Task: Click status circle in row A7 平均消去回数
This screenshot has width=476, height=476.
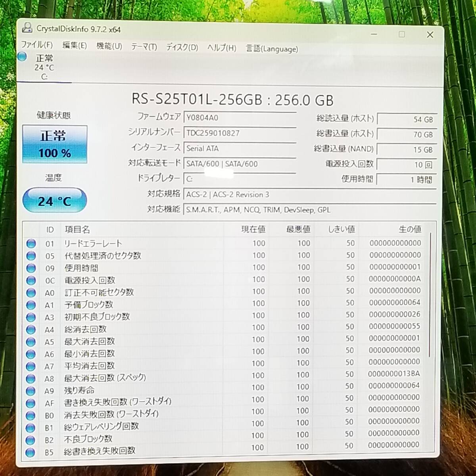Action: 31,367
